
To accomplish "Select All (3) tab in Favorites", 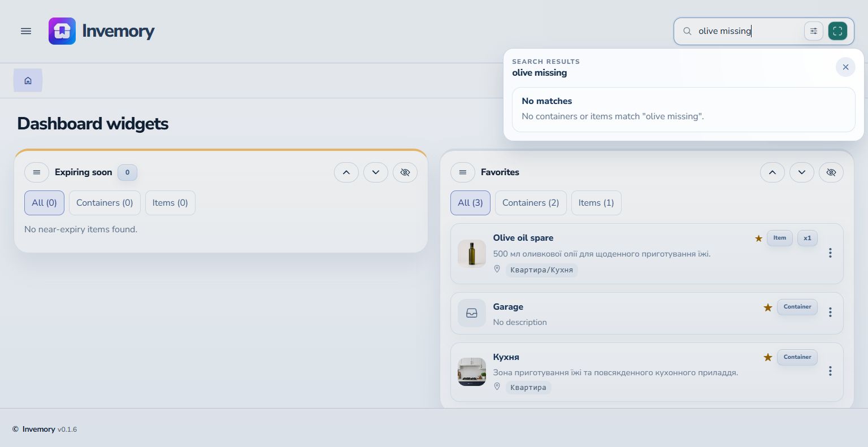I will 470,203.
